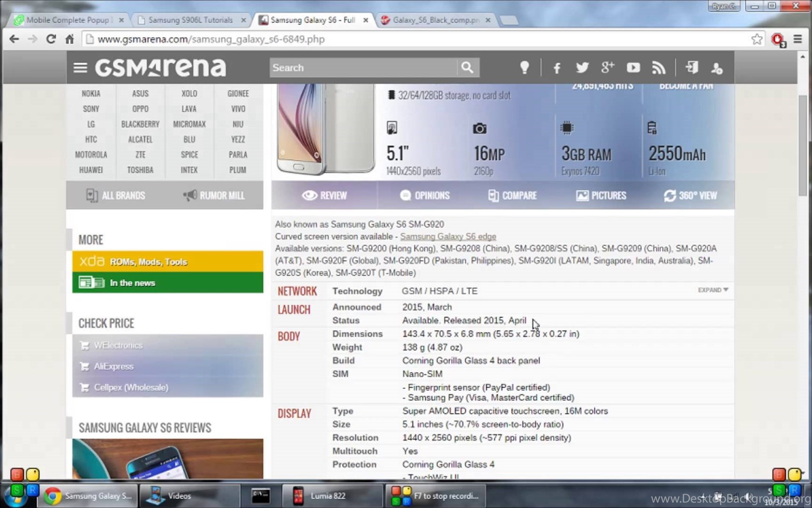Click the Rumor Mill button
Image resolution: width=812 pixels, height=508 pixels.
point(214,195)
